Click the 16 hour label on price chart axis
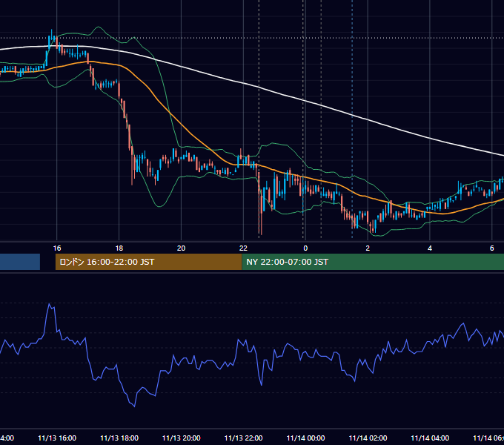The height and width of the screenshot is (445, 504). click(x=57, y=248)
